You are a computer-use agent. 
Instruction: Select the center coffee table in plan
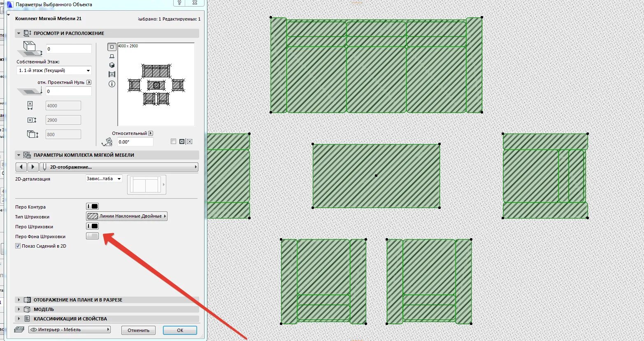(376, 176)
